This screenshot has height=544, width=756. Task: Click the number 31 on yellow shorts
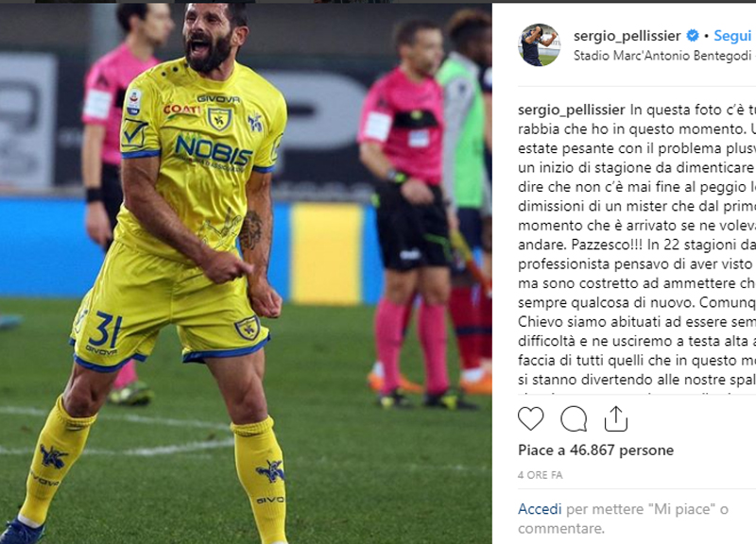tap(105, 330)
